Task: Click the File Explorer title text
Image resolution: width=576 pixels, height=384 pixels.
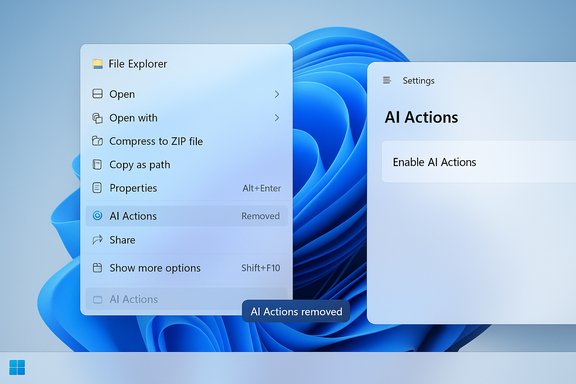Action: tap(137, 64)
